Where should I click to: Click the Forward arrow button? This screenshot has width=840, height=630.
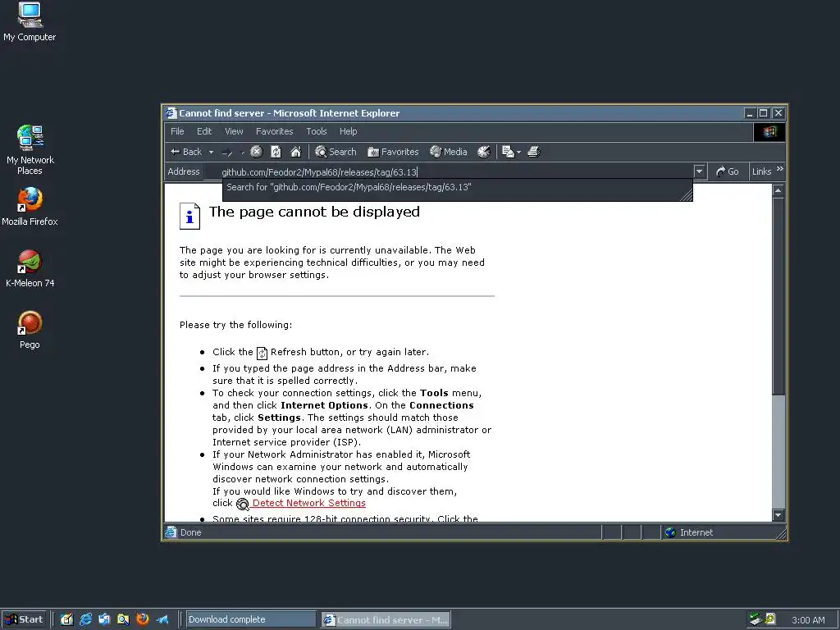coord(227,153)
